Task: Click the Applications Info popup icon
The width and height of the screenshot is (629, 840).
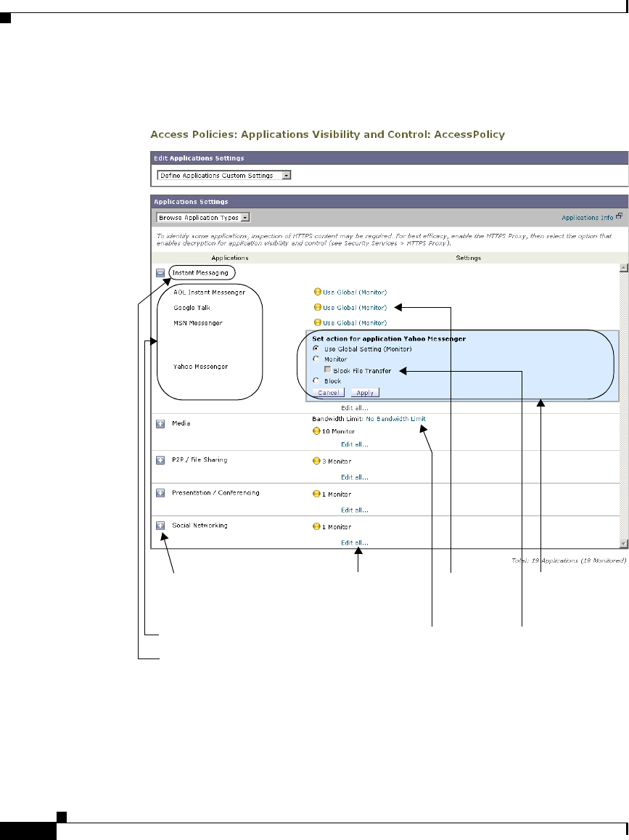Action: (x=619, y=216)
